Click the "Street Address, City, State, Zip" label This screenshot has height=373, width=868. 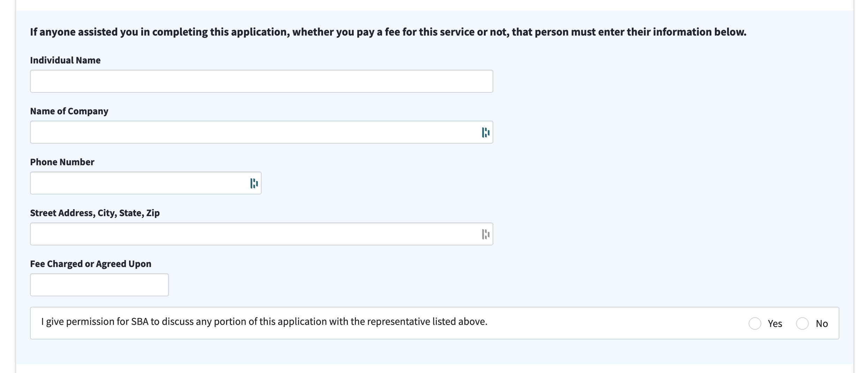point(95,213)
